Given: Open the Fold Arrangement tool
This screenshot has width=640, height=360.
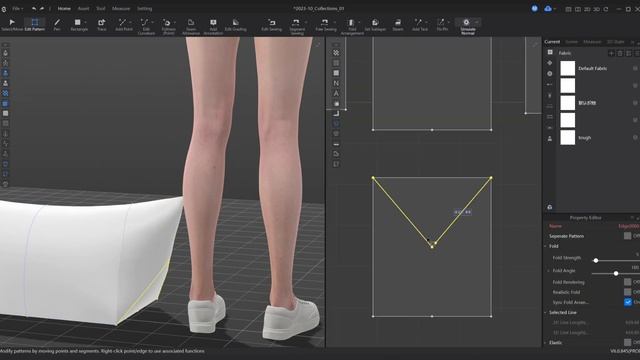Looking at the screenshot, I should click(x=352, y=27).
